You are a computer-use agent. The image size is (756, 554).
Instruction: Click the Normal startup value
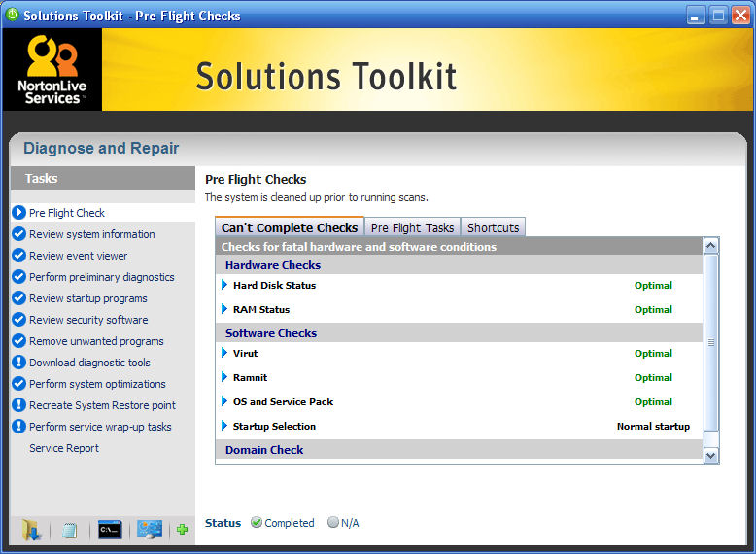click(x=653, y=426)
